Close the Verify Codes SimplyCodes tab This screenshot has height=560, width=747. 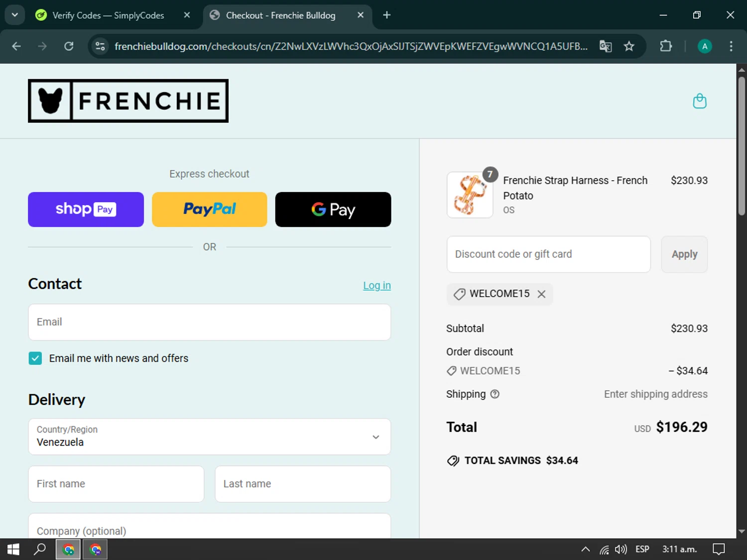point(187,15)
